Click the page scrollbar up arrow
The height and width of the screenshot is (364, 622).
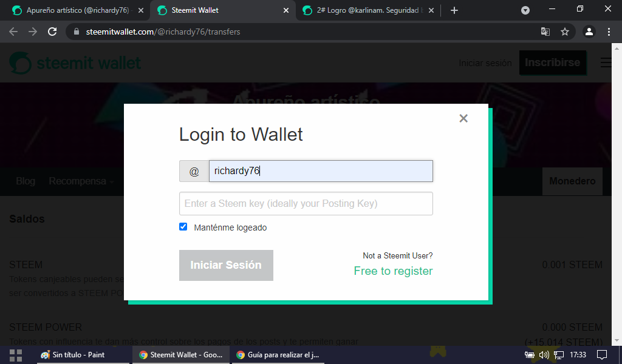click(x=617, y=49)
